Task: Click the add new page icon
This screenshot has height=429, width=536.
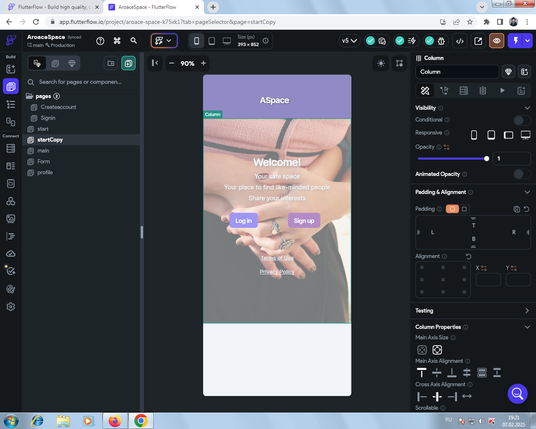Action: [x=129, y=63]
